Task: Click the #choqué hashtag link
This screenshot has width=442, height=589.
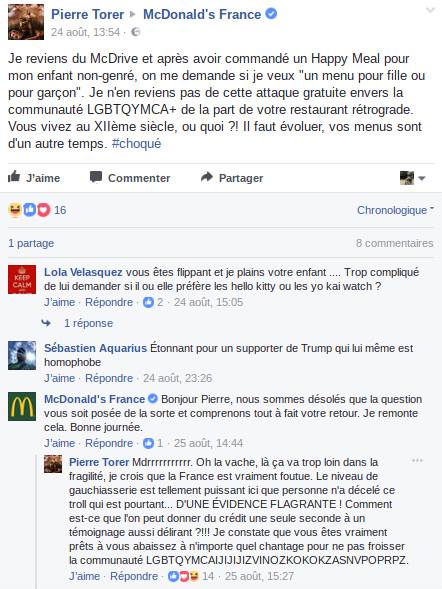Action: click(136, 143)
